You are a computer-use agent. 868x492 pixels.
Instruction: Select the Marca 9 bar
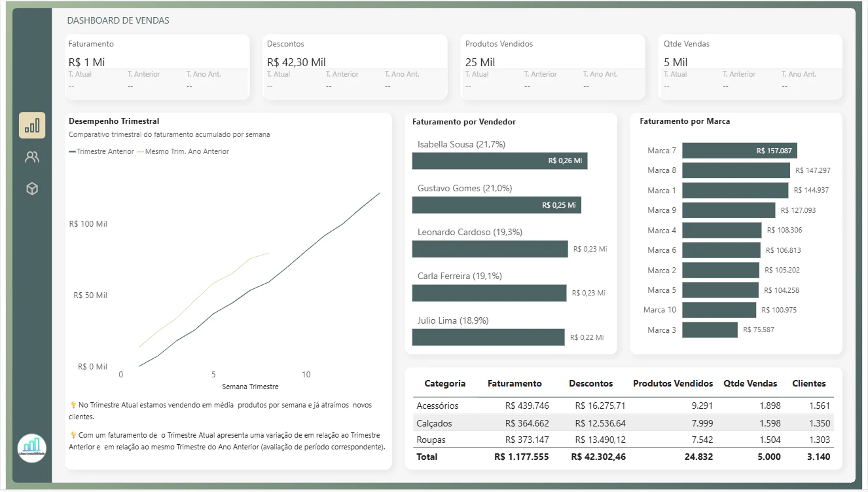(729, 210)
